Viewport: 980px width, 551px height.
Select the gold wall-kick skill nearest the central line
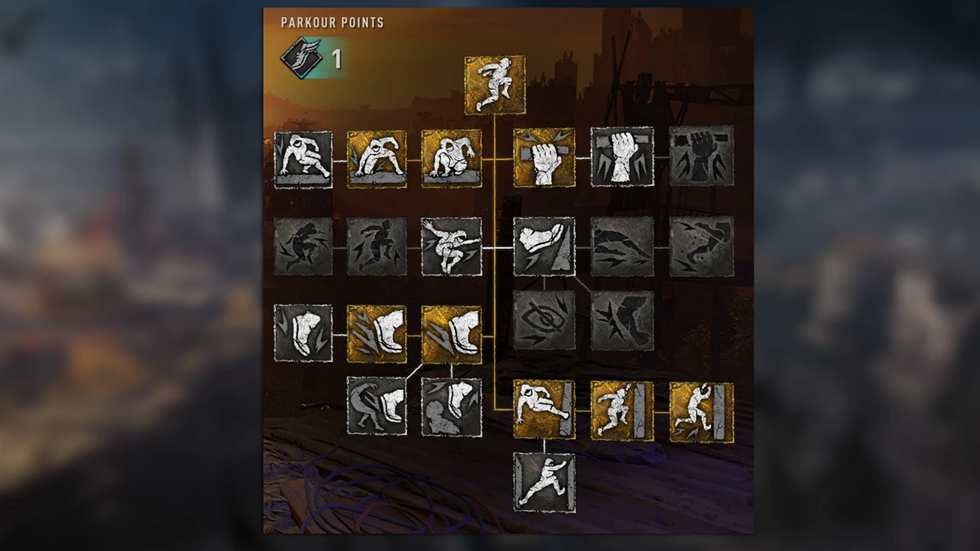click(544, 410)
